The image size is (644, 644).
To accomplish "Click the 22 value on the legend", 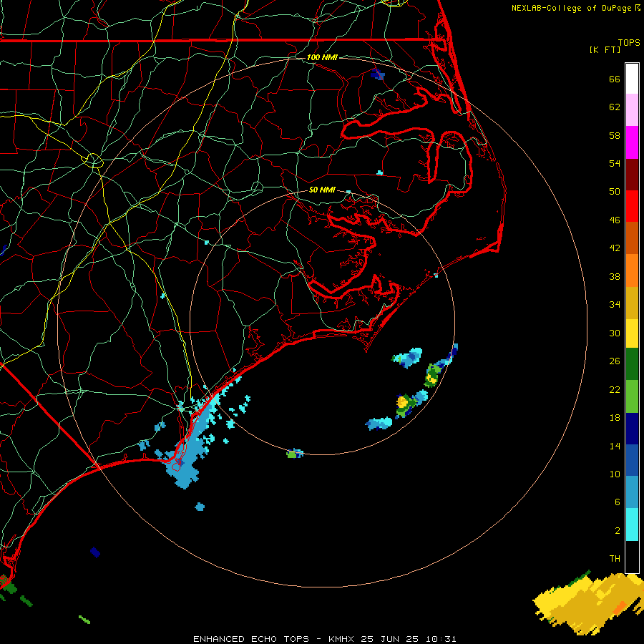I will point(615,389).
